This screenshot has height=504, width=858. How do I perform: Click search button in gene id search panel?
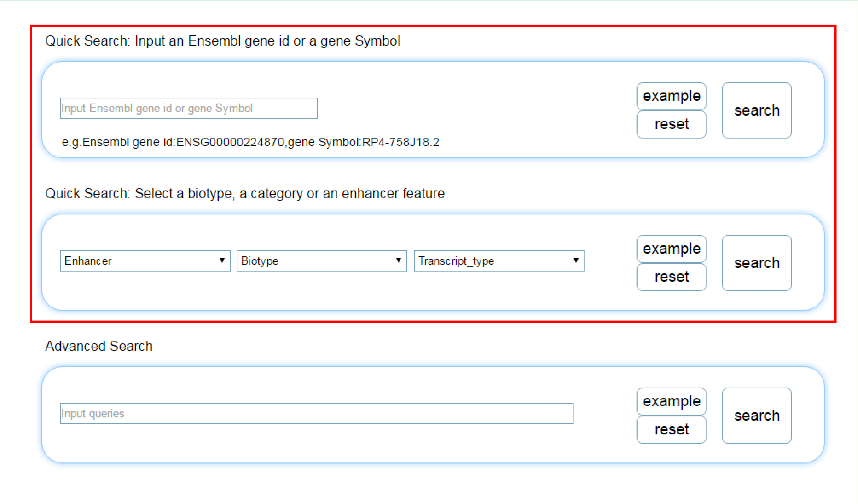click(x=756, y=110)
